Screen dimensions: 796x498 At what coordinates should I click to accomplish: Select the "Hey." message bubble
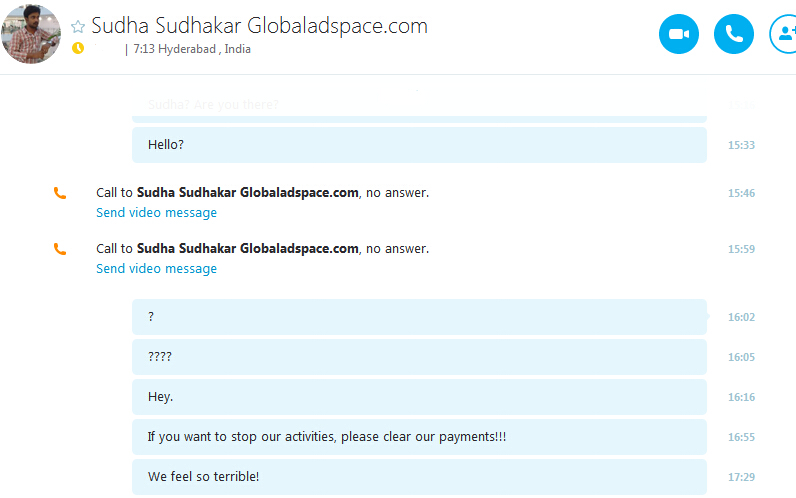pos(419,397)
